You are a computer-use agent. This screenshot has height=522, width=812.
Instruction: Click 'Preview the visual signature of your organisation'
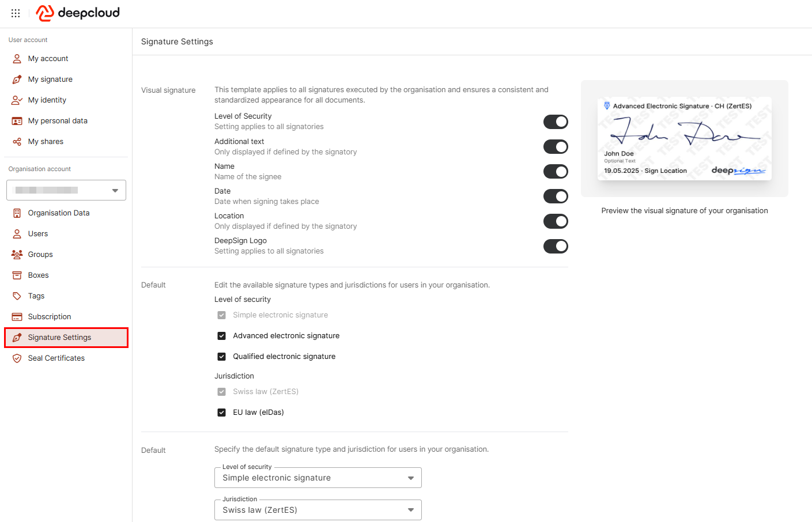[685, 211]
